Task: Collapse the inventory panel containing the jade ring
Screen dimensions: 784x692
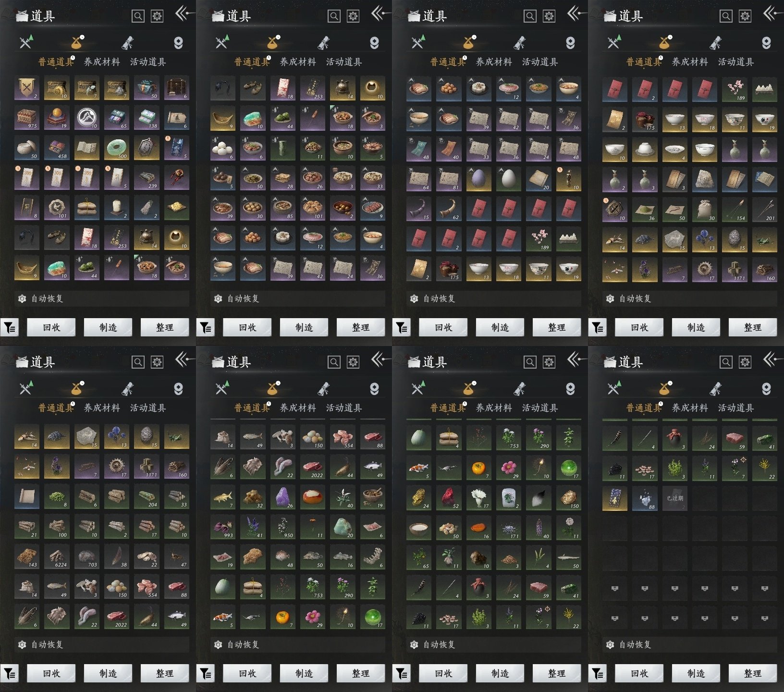Action: pos(182,14)
